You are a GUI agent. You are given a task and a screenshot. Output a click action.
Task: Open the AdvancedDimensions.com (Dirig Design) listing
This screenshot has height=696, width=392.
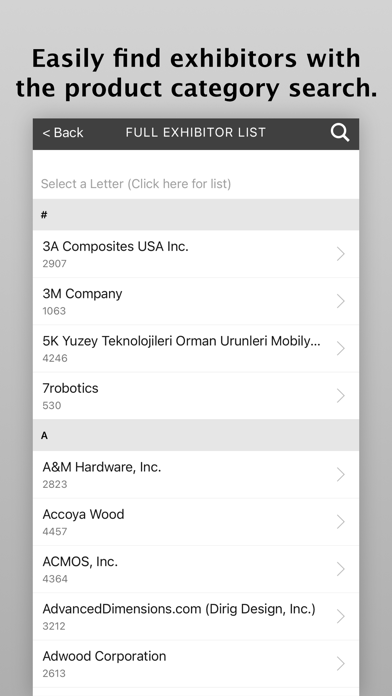coord(196,617)
